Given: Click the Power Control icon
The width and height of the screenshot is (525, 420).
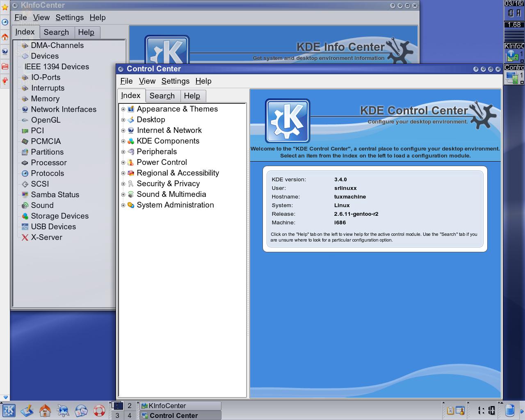Looking at the screenshot, I should [131, 162].
